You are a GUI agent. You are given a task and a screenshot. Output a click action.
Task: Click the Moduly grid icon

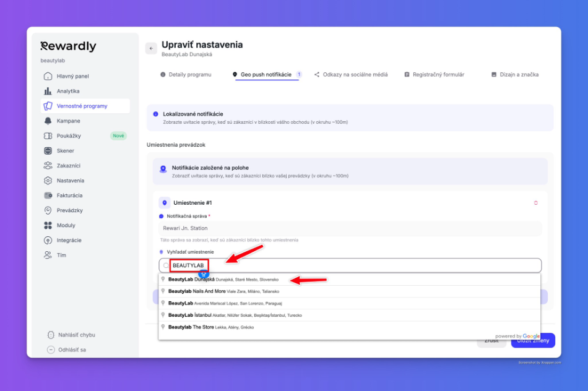48,225
